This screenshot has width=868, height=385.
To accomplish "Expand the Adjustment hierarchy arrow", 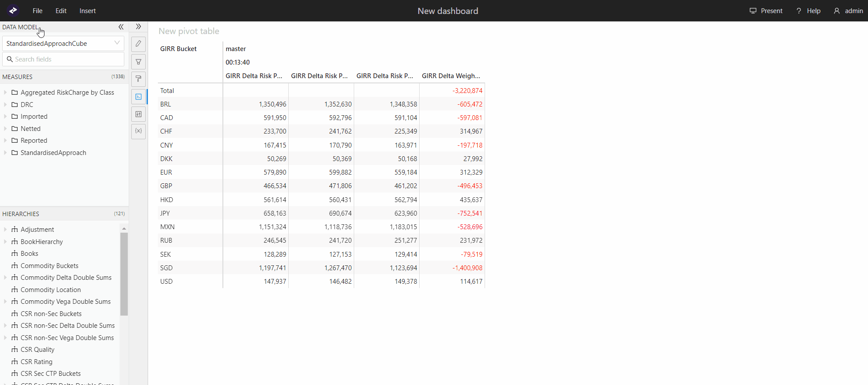I will [5, 230].
